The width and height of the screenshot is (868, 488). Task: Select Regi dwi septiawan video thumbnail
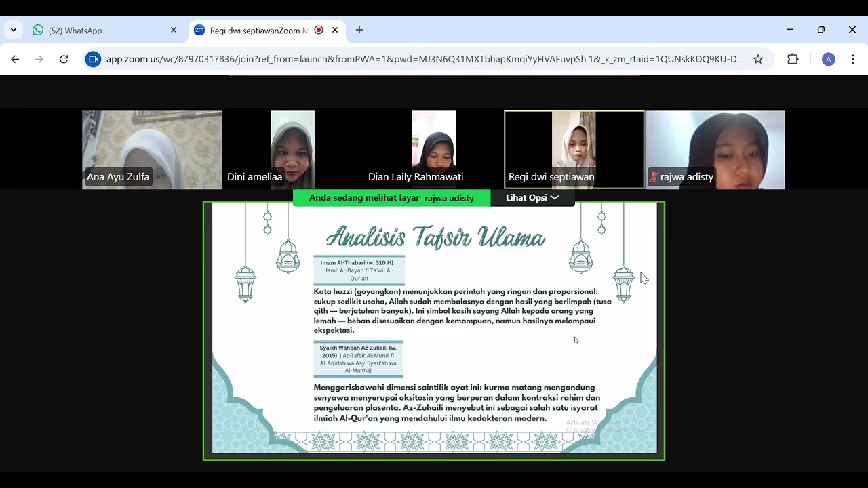[x=574, y=150]
